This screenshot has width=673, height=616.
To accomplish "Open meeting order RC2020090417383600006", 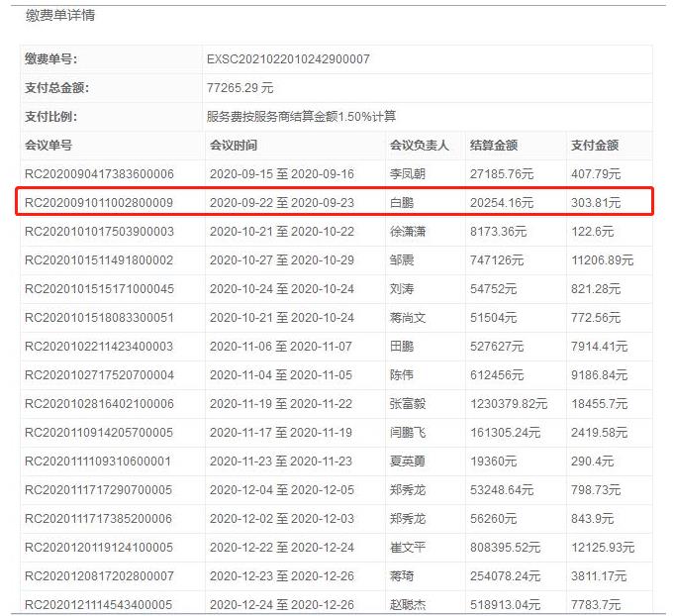I will pos(99,174).
